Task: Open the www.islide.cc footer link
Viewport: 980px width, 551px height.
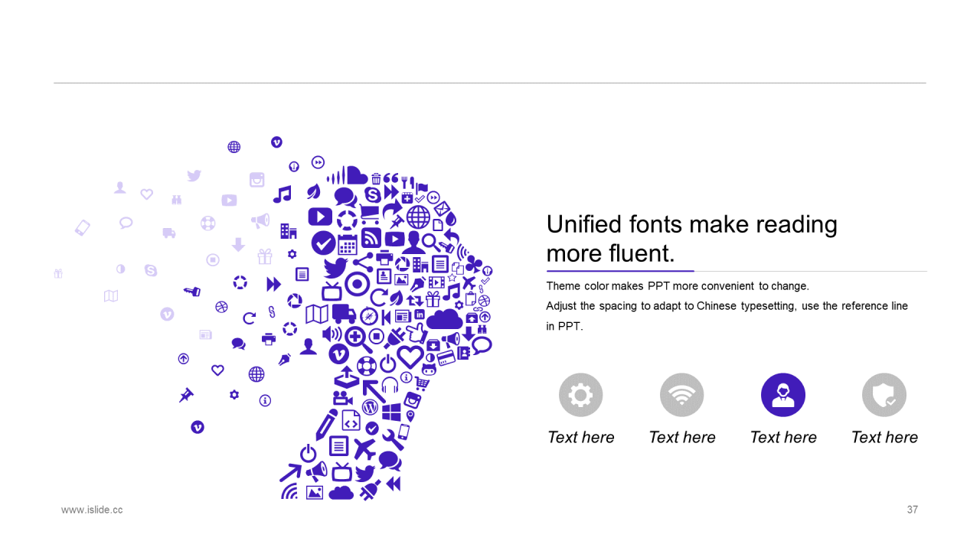Action: (x=92, y=510)
